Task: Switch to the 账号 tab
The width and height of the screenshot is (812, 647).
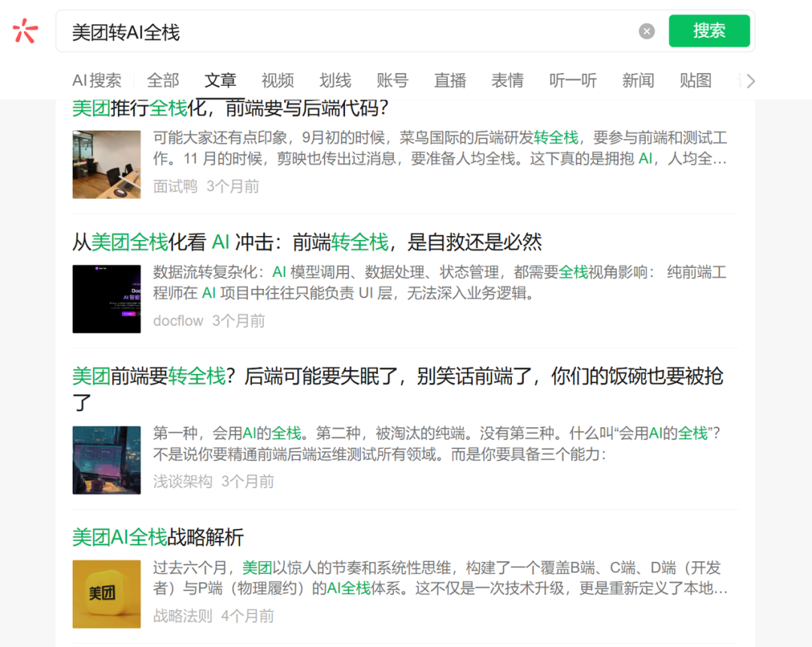Action: pyautogui.click(x=392, y=80)
